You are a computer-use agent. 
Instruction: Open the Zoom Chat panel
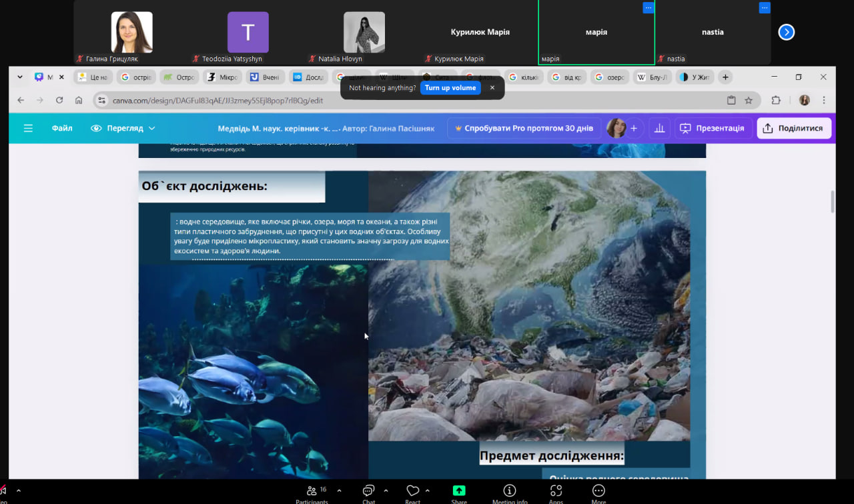(x=368, y=492)
